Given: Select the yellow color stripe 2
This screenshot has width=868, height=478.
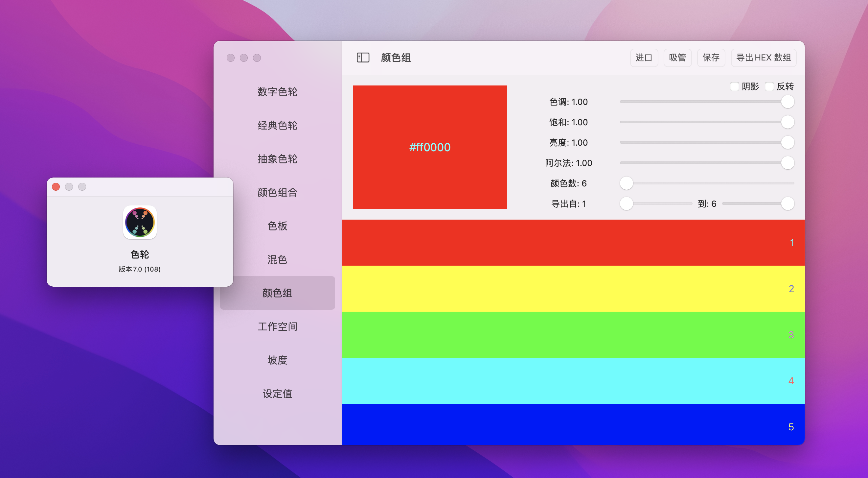Looking at the screenshot, I should click(x=573, y=289).
